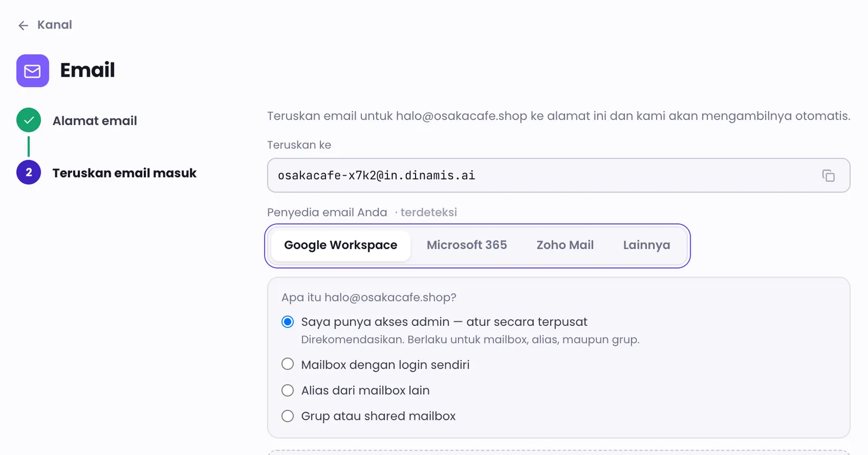Click the instruction sentence starting 'Teruskan email untuk'
Screen dimensions: 868x455
pos(558,116)
